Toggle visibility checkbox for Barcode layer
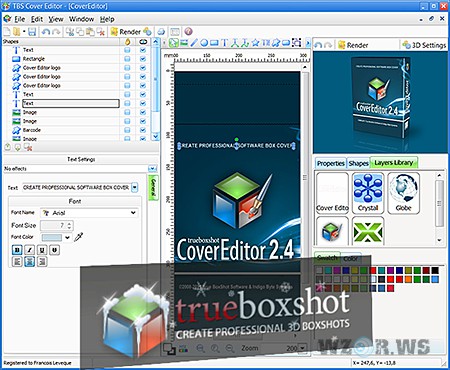450x370 pixels. click(x=143, y=130)
